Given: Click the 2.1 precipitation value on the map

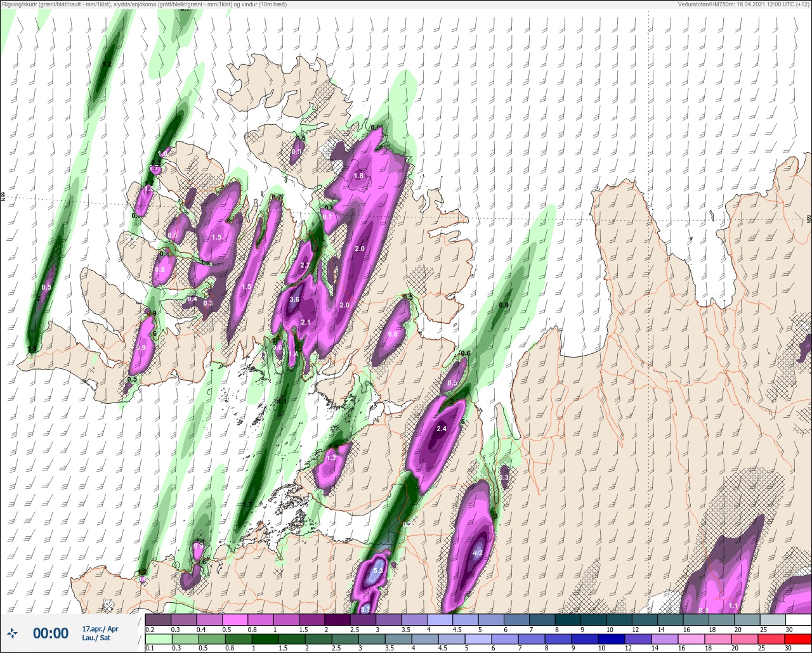Looking at the screenshot, I should pos(305,323).
